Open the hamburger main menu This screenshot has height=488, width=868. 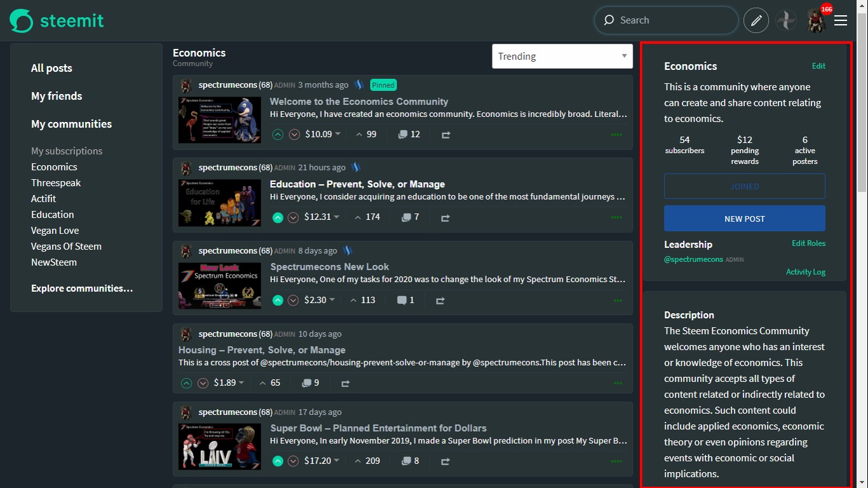click(841, 21)
